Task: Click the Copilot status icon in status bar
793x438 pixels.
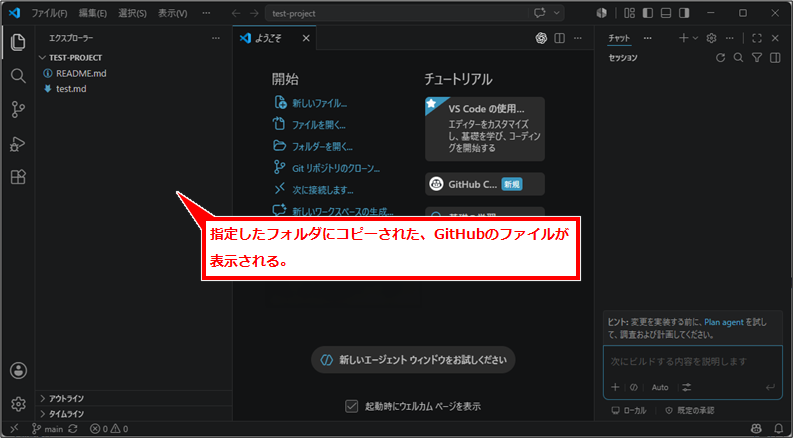Action: tap(756, 429)
